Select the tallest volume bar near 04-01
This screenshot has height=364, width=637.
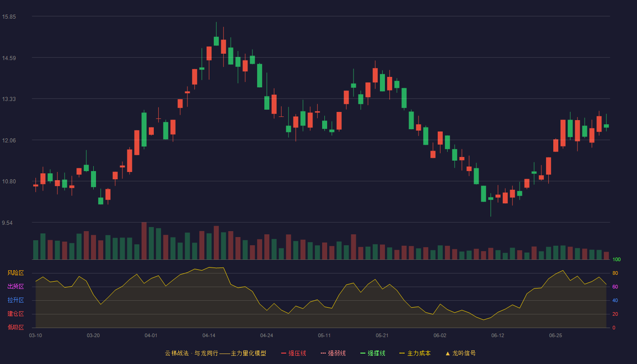pyautogui.click(x=144, y=241)
